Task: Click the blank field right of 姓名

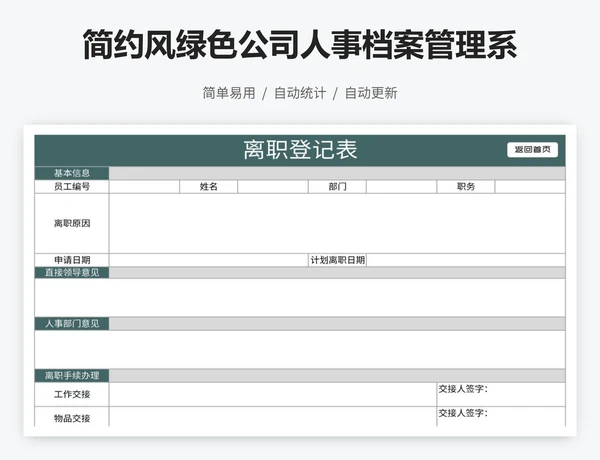Action: pos(272,186)
